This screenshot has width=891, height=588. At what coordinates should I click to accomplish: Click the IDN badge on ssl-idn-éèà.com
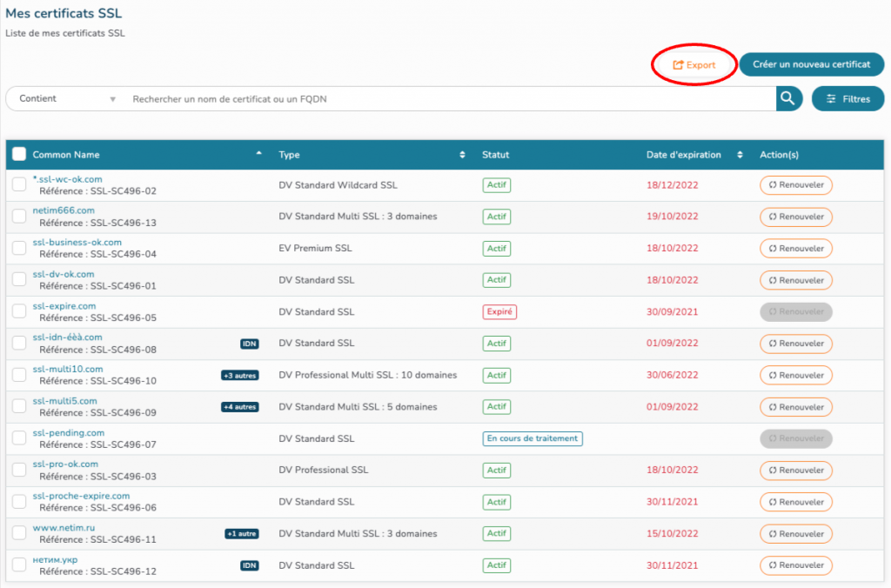[250, 344]
